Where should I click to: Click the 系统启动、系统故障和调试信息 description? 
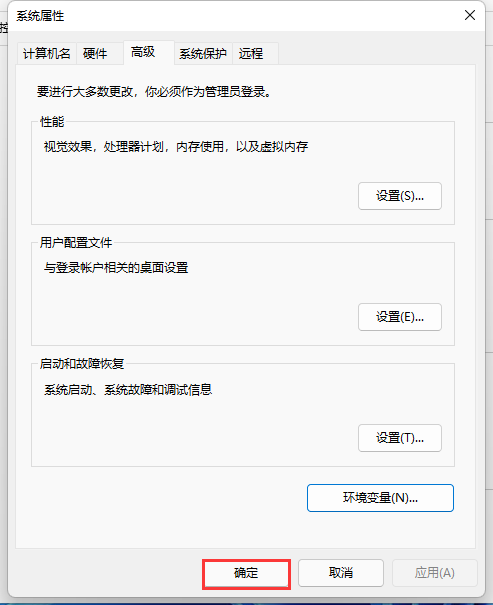pos(128,389)
